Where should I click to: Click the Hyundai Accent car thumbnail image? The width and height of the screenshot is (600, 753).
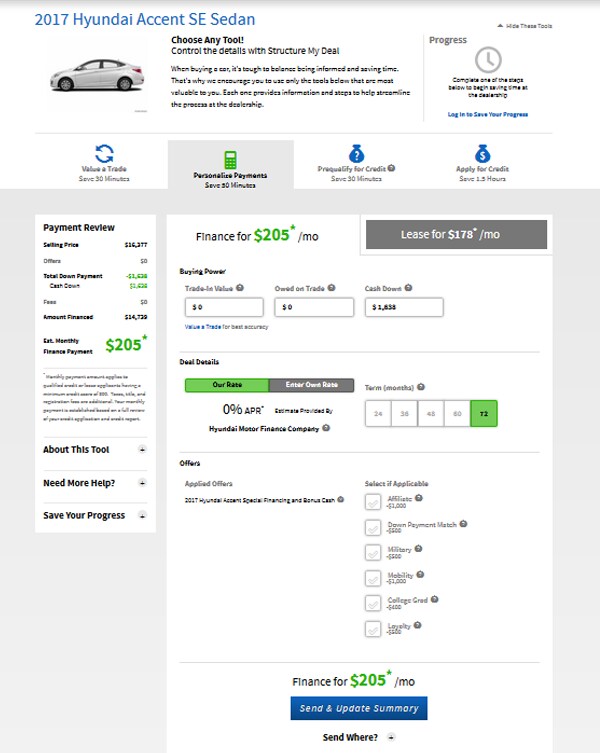click(98, 75)
